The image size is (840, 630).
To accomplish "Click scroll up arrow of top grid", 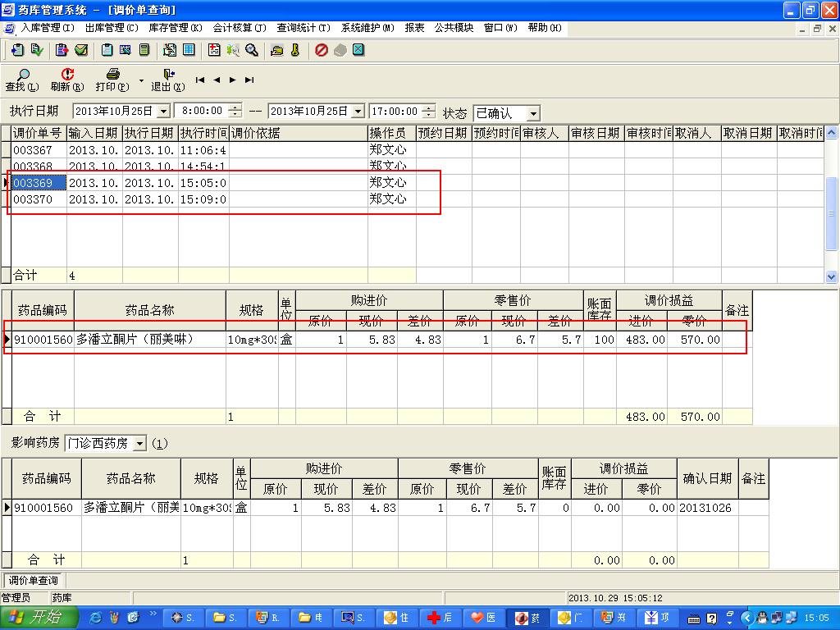I will click(831, 132).
